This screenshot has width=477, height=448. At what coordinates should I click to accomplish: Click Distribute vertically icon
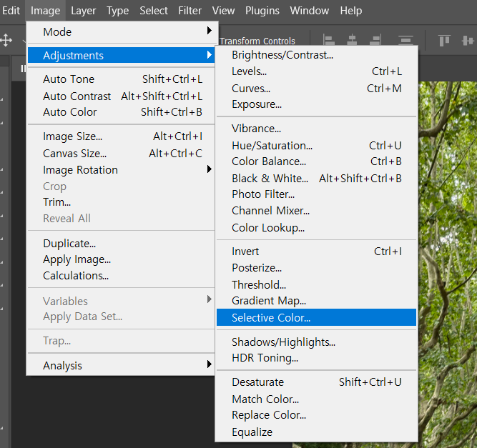tap(405, 40)
